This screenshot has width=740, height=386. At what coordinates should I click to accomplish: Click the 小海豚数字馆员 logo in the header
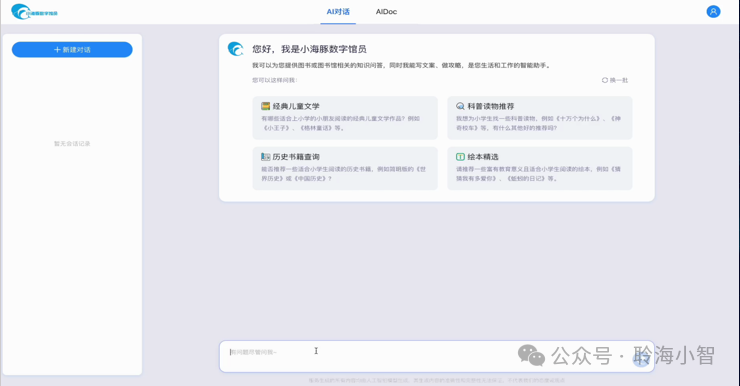[34, 12]
